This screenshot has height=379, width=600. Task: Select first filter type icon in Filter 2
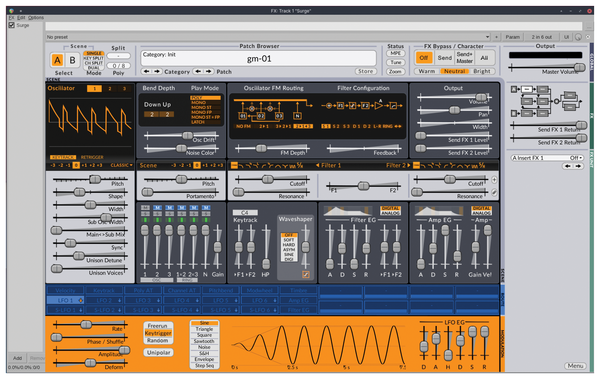coord(417,165)
